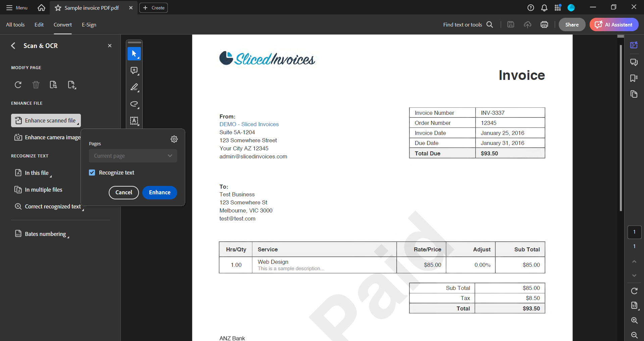
Task: Open the Pages dropdown showing Current page
Action: (133, 155)
